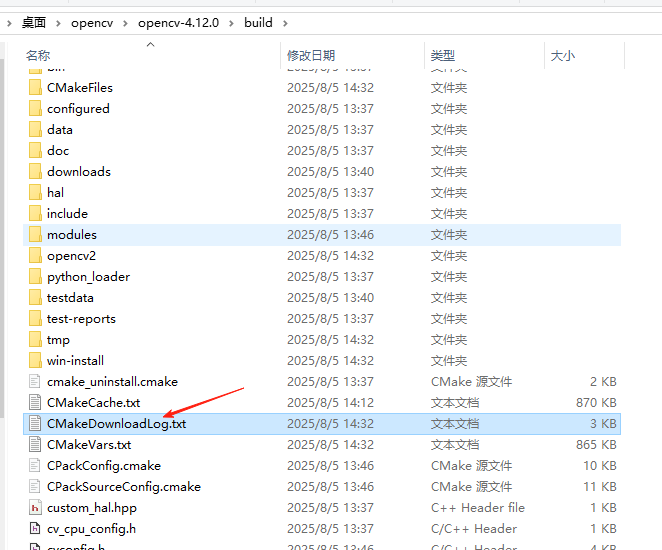Select the modules folder icon
This screenshot has height=550, width=662.
point(35,235)
